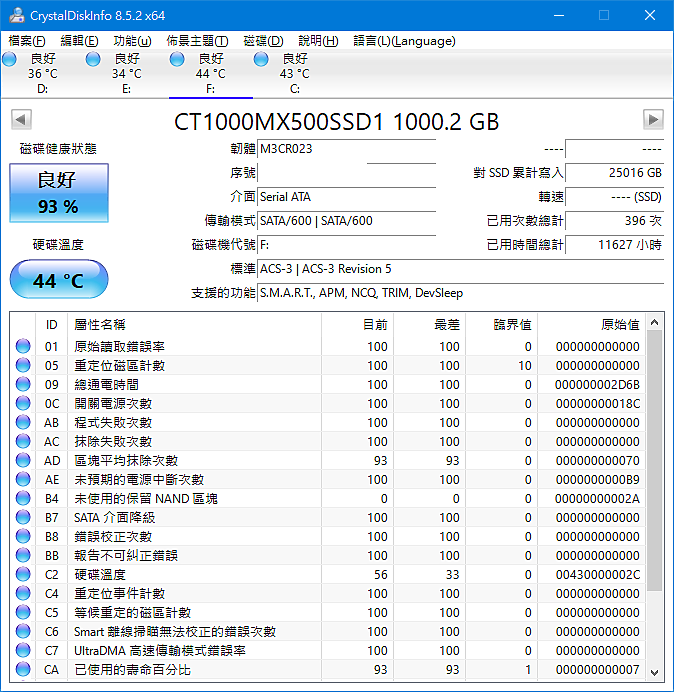Image resolution: width=674 pixels, height=692 pixels.
Task: Select raw value 00430000002C of 硬碟溫度
Action: (597, 575)
